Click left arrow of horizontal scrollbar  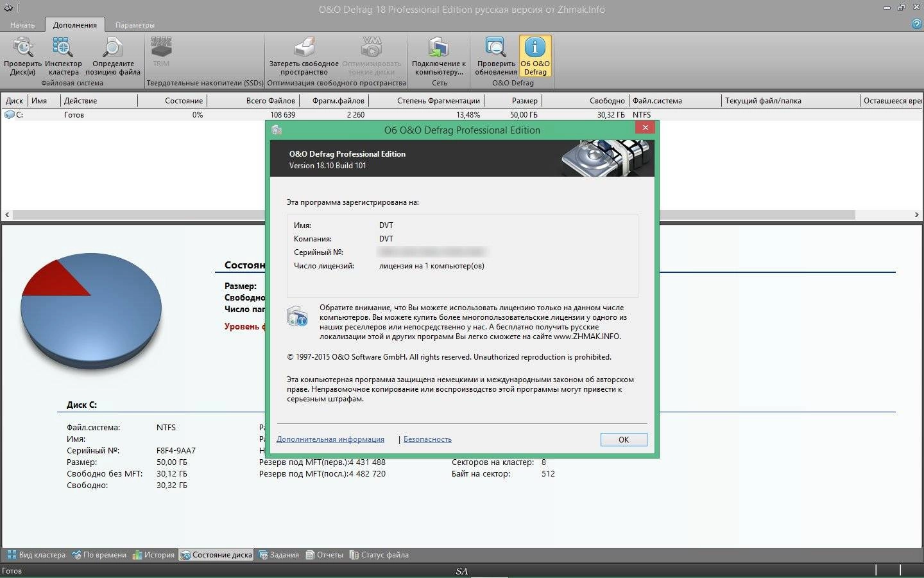pyautogui.click(x=7, y=215)
